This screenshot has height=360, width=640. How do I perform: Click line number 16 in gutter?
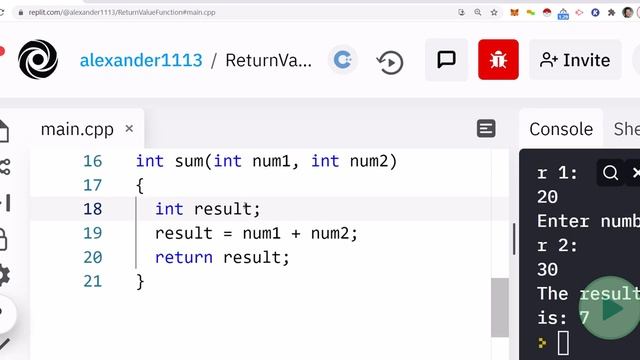(93, 161)
